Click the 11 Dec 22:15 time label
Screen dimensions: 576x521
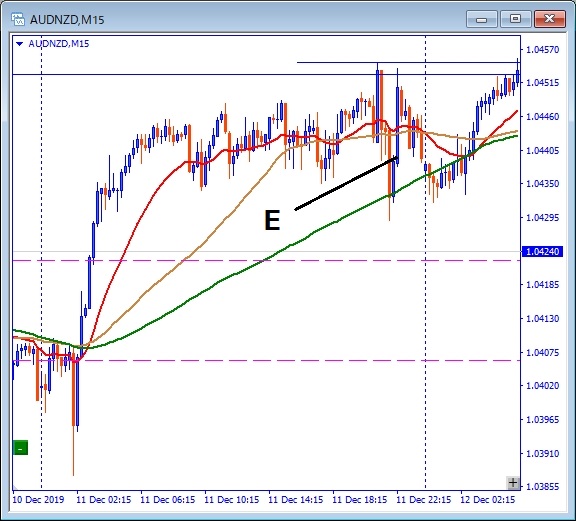point(424,500)
